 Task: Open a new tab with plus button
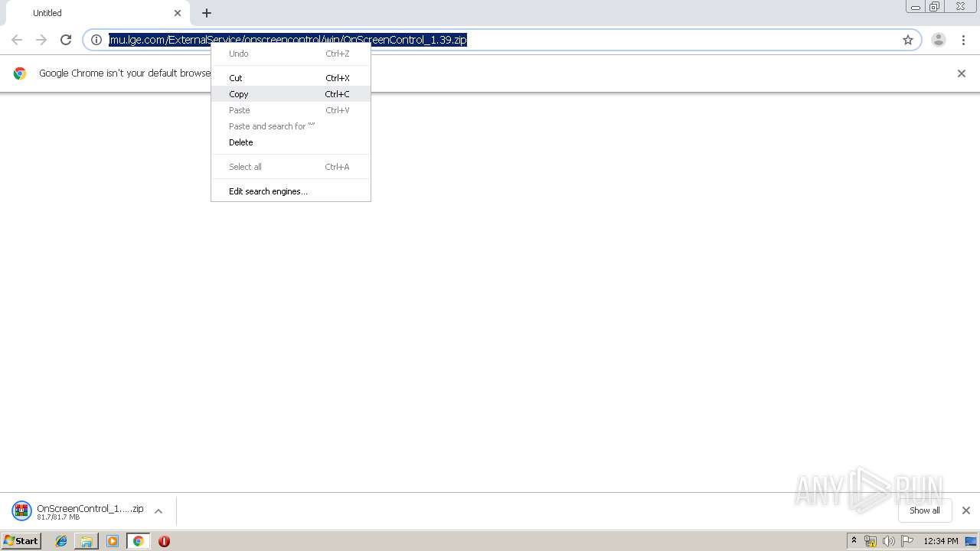click(207, 13)
